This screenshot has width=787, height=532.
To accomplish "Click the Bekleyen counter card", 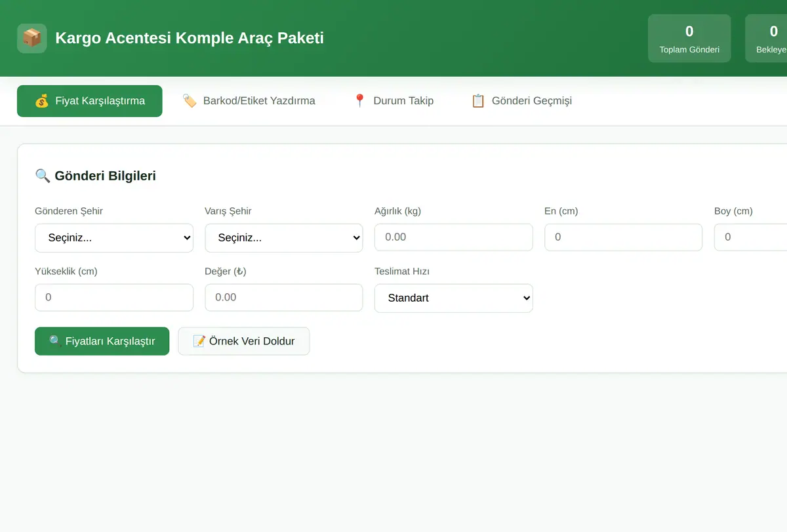I will click(766, 39).
